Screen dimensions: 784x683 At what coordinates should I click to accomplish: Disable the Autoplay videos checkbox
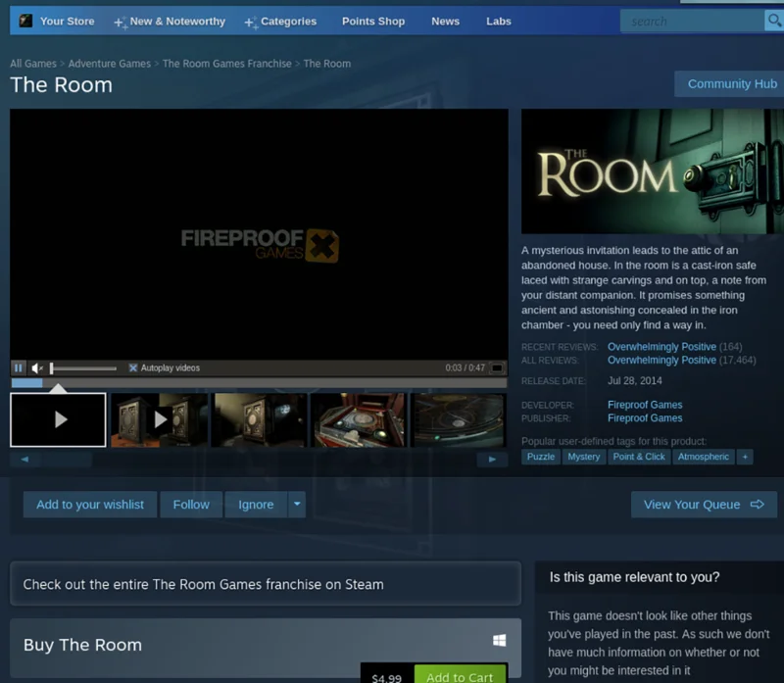(133, 368)
